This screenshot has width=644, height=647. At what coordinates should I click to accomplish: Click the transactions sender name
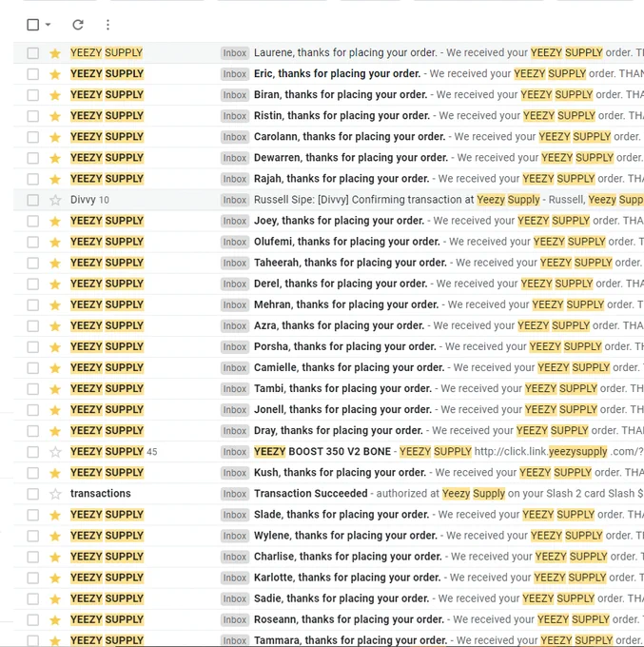(x=100, y=494)
